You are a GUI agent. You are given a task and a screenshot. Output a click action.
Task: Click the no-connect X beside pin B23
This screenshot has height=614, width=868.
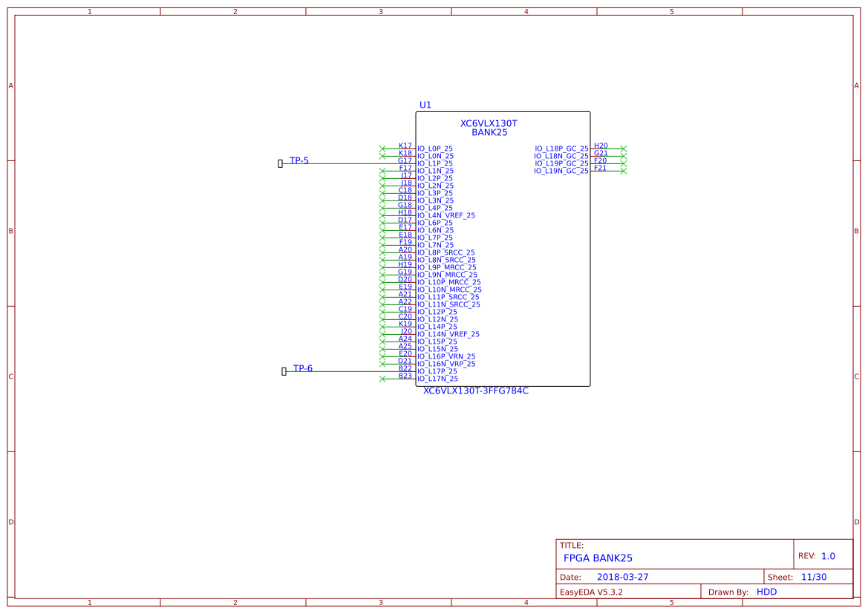[x=381, y=378]
